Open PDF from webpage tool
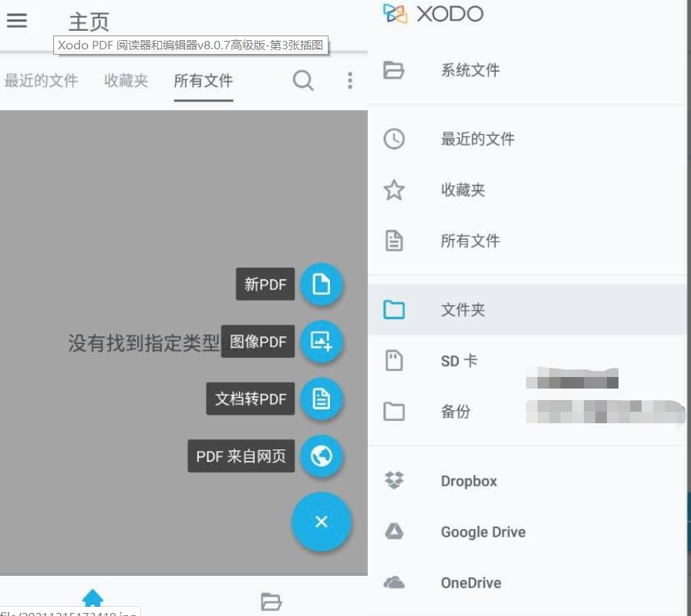 pyautogui.click(x=322, y=456)
